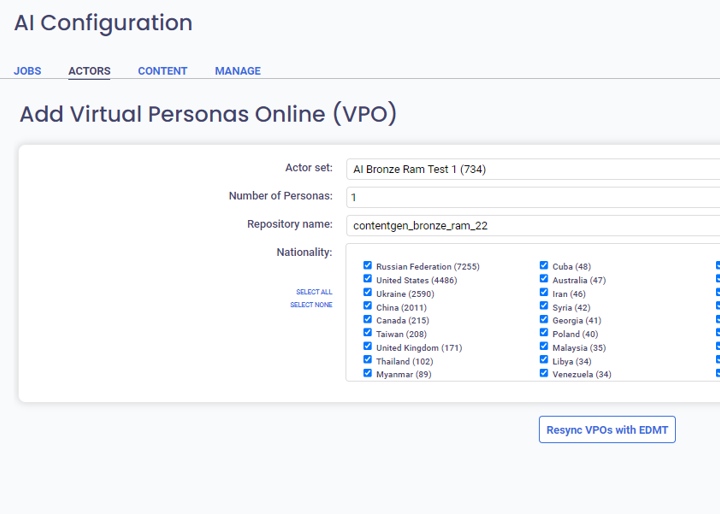The width and height of the screenshot is (720, 514).
Task: Click SELECT ALL nationalities link
Action: [x=314, y=292]
